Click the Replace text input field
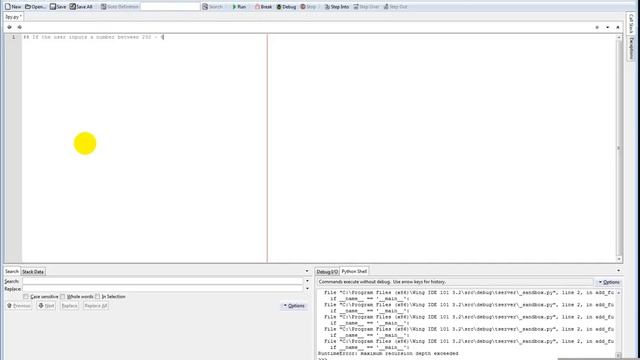Viewport: 640px width, 360px height. [162, 289]
